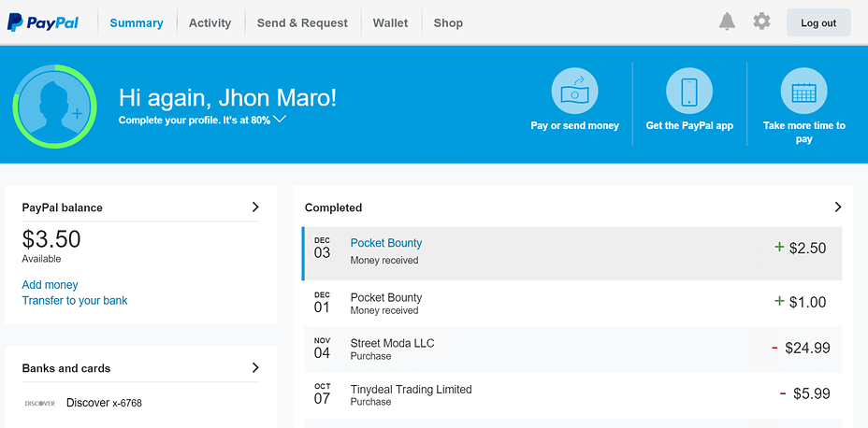Click the Discover x-6768 card entry
The width and height of the screenshot is (868, 428).
(x=104, y=403)
